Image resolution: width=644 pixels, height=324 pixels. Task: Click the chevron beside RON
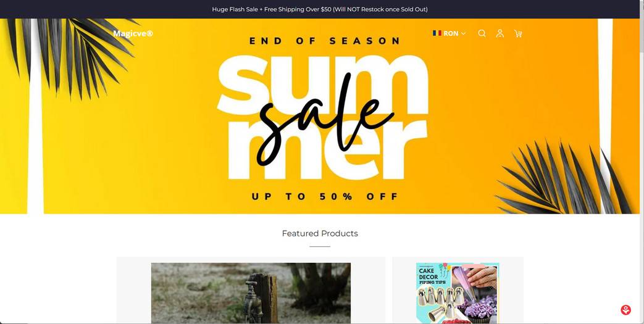[463, 33]
